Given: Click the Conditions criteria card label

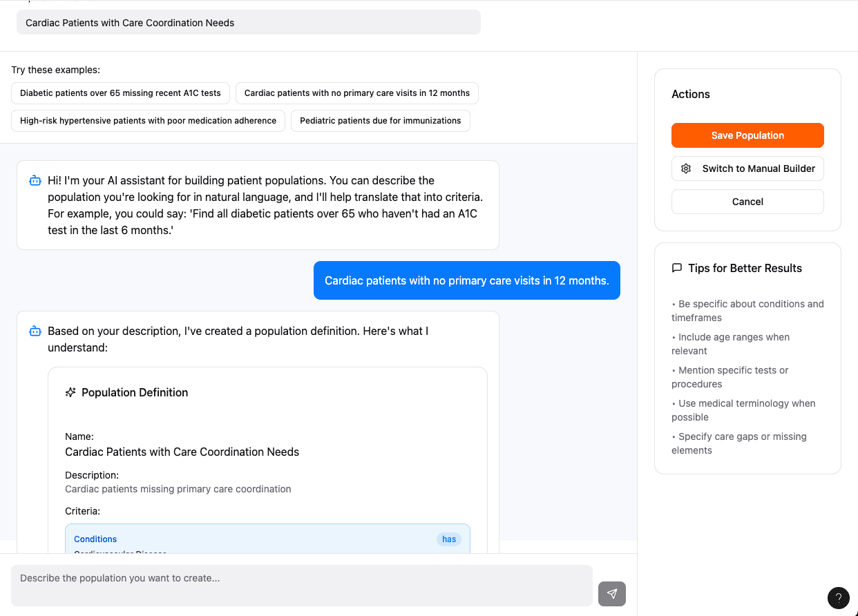Looking at the screenshot, I should 95,539.
